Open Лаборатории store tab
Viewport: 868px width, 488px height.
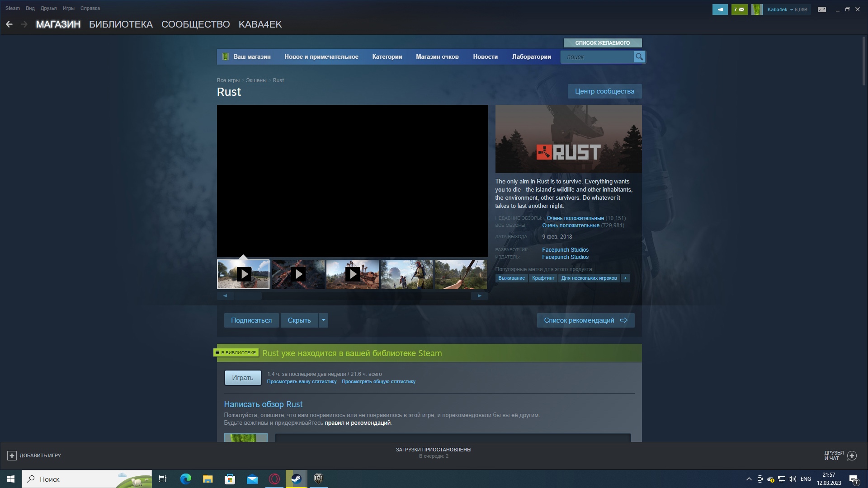531,56
